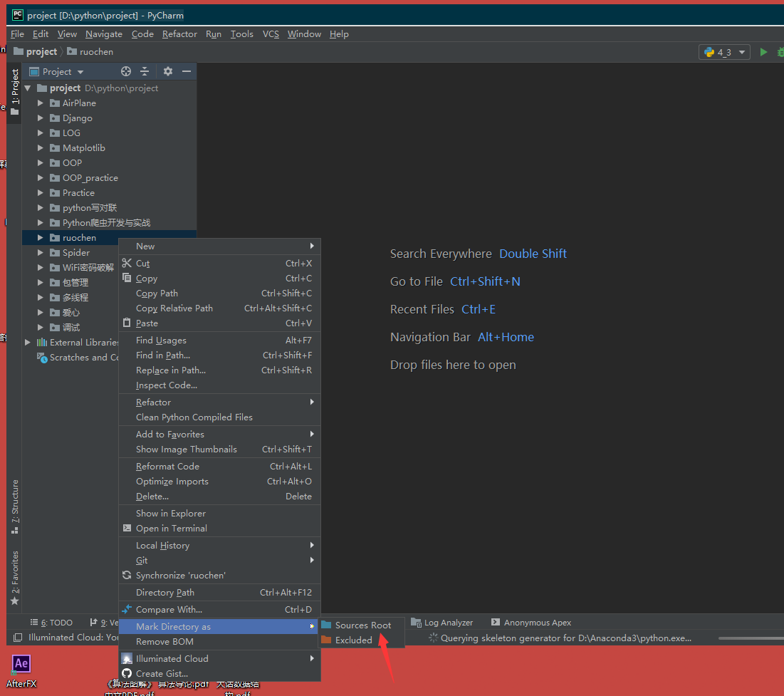Viewport: 784px width, 696px height.
Task: Click the green Run arrow
Action: pyautogui.click(x=763, y=52)
